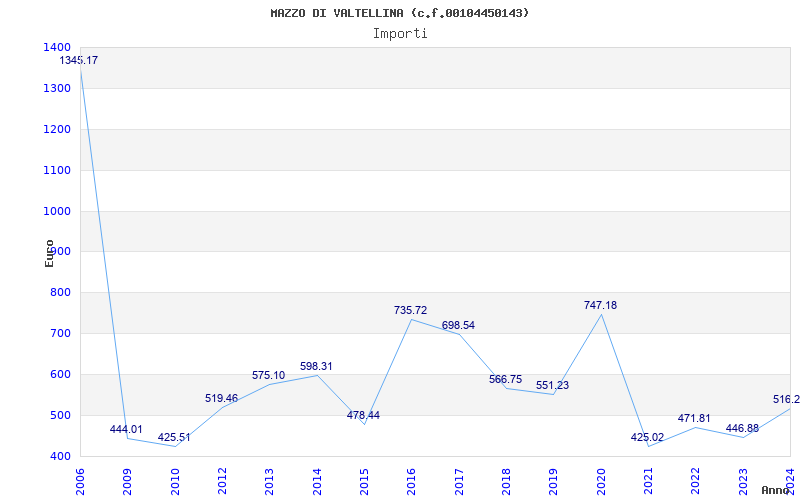
Task: Click the 1400 y-axis tick label
Action: click(58, 47)
